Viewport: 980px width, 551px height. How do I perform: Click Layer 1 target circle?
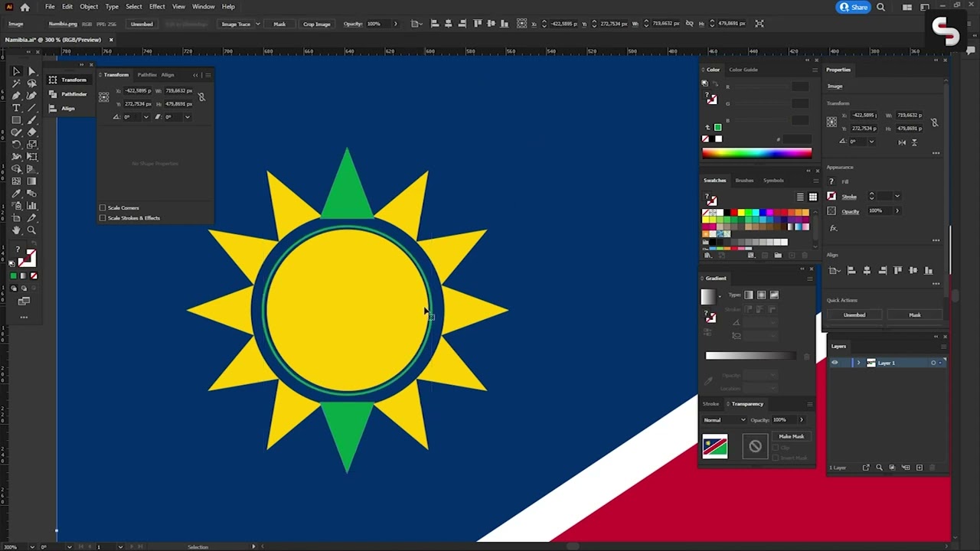click(933, 363)
